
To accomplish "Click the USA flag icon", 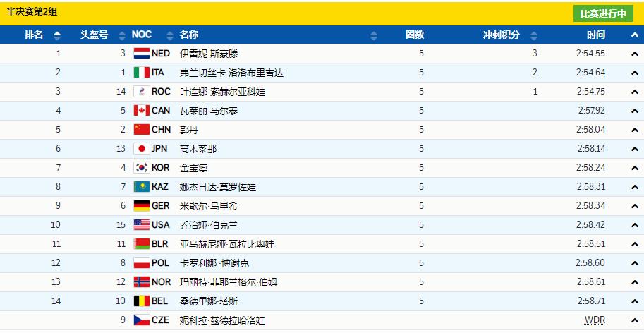I will [142, 224].
